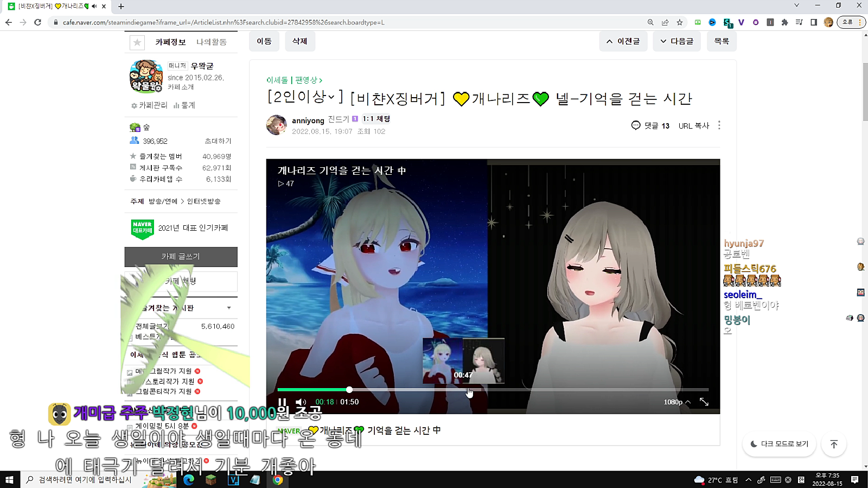Launch Microsoft Edge from the taskbar
The image size is (868, 488).
click(x=189, y=480)
